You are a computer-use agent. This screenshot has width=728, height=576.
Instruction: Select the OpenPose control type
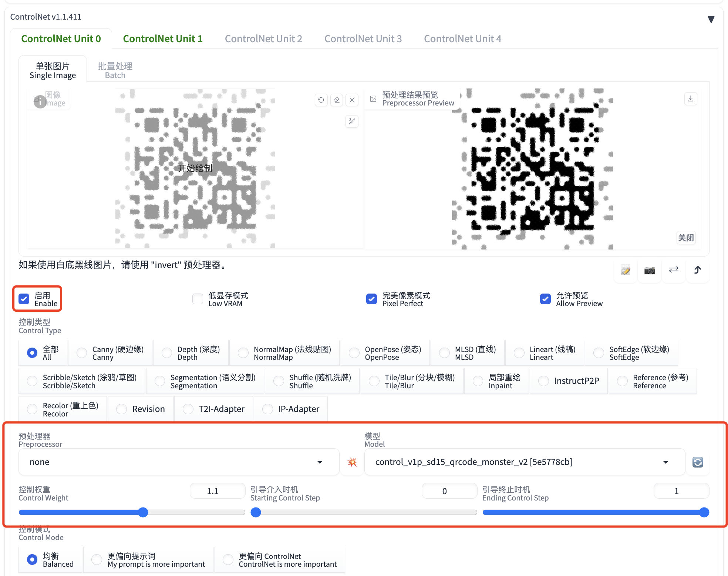385,353
